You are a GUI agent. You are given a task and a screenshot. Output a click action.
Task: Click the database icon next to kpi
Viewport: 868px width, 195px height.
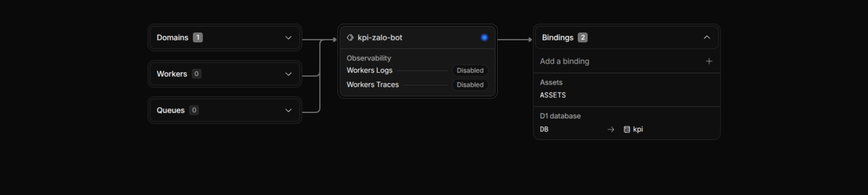(627, 129)
